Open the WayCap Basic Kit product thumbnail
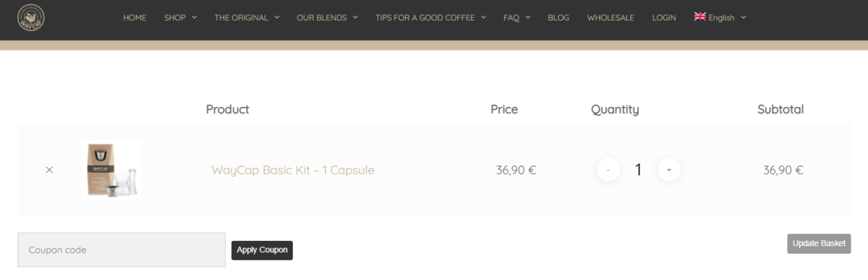Viewport: 868px width, 280px height. pyautogui.click(x=112, y=169)
